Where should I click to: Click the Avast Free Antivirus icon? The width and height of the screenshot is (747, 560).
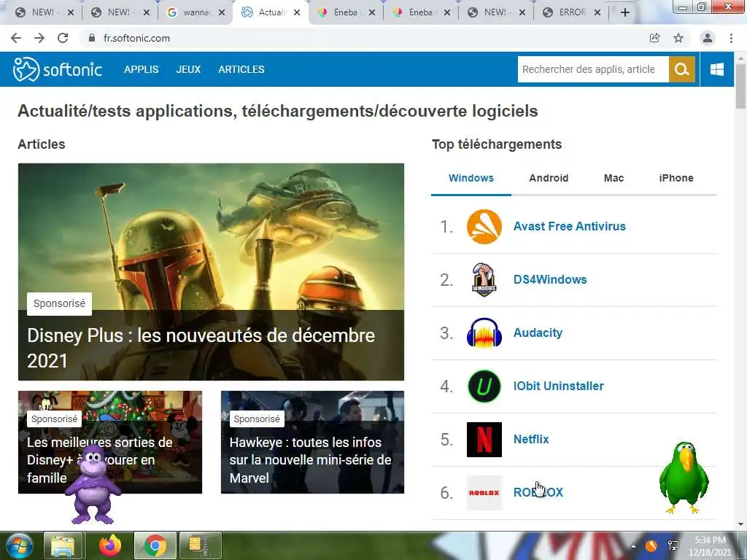point(484,227)
